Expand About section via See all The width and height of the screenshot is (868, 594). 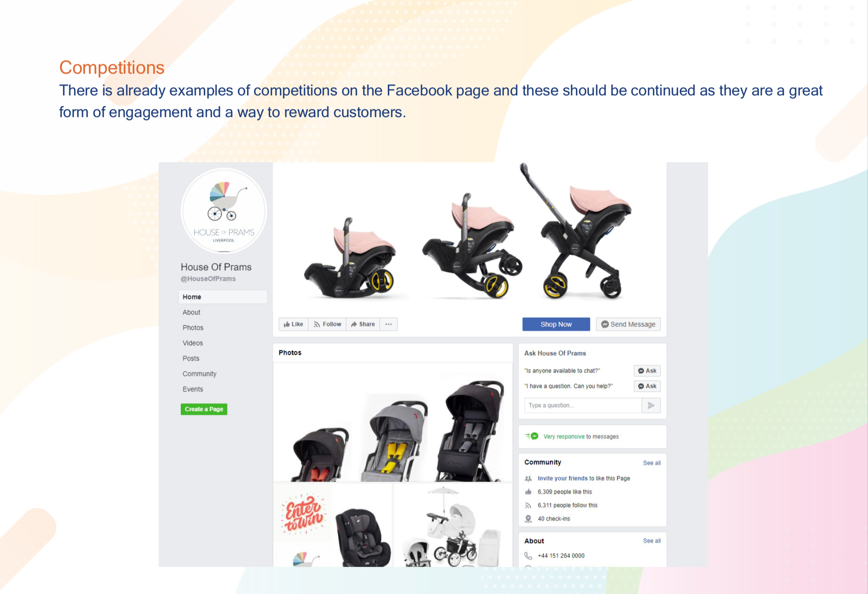pos(652,541)
